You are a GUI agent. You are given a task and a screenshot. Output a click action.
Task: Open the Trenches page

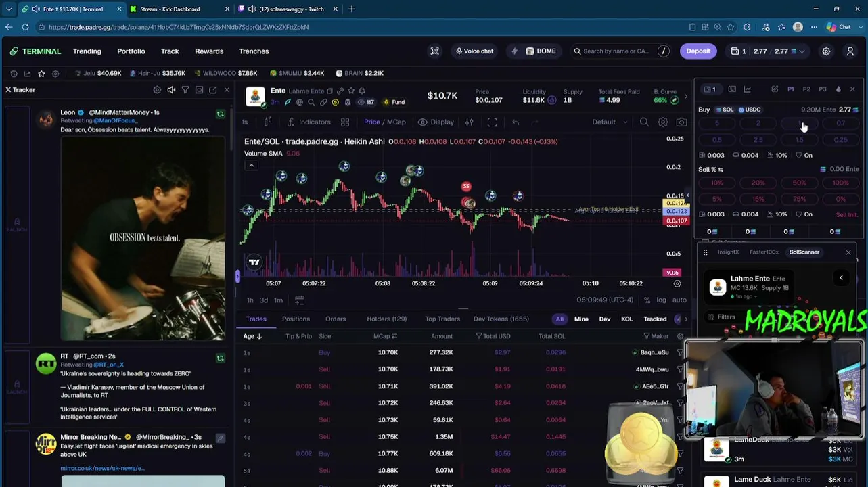point(254,51)
